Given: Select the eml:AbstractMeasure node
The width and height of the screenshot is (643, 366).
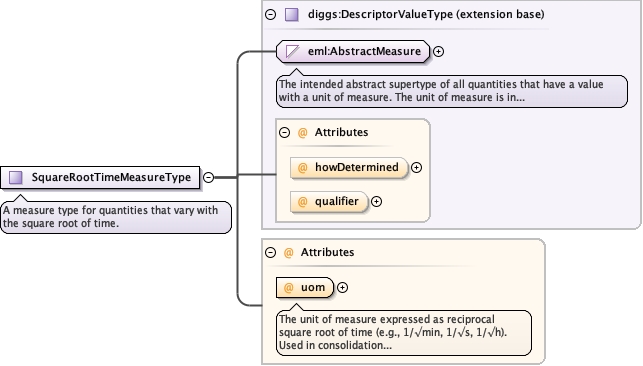Looking at the screenshot, I should point(353,52).
